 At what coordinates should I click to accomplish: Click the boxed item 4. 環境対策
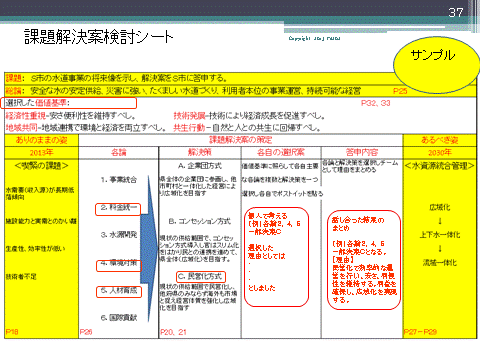click(x=119, y=266)
